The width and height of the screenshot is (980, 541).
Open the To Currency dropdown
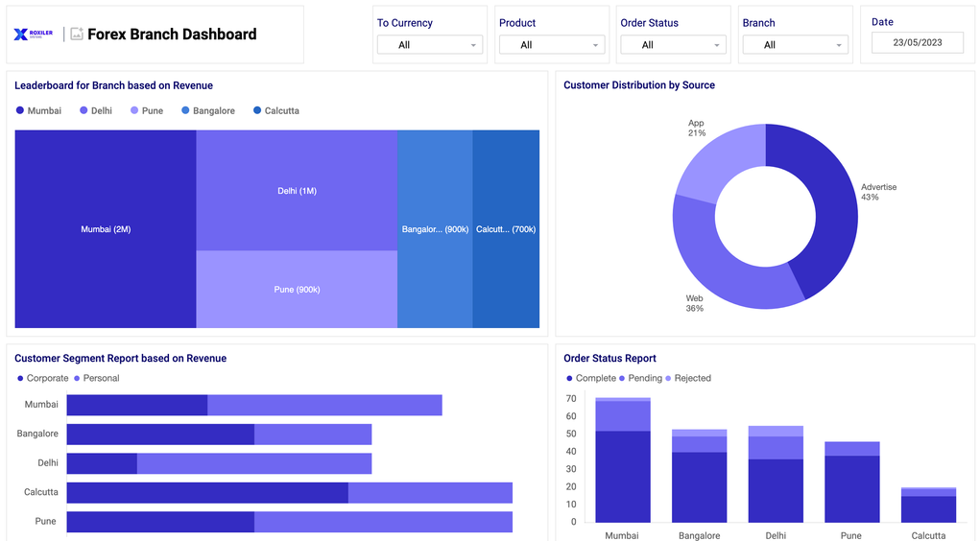[429, 45]
